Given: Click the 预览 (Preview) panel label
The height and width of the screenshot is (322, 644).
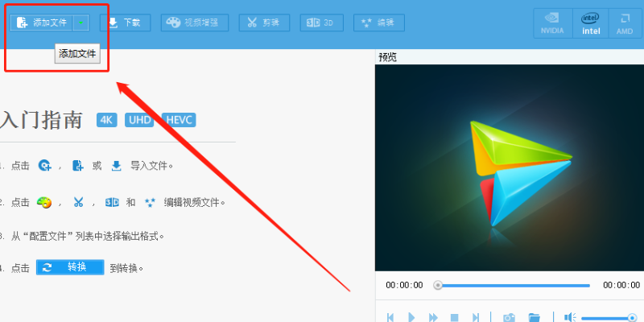Looking at the screenshot, I should (x=388, y=57).
